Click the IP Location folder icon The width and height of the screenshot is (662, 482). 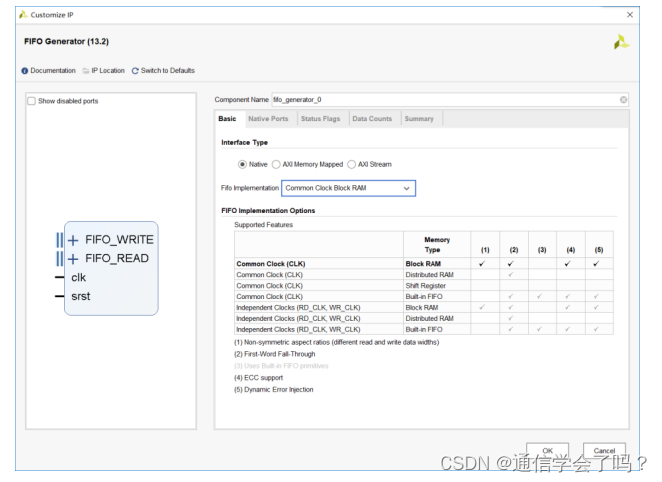[x=86, y=71]
